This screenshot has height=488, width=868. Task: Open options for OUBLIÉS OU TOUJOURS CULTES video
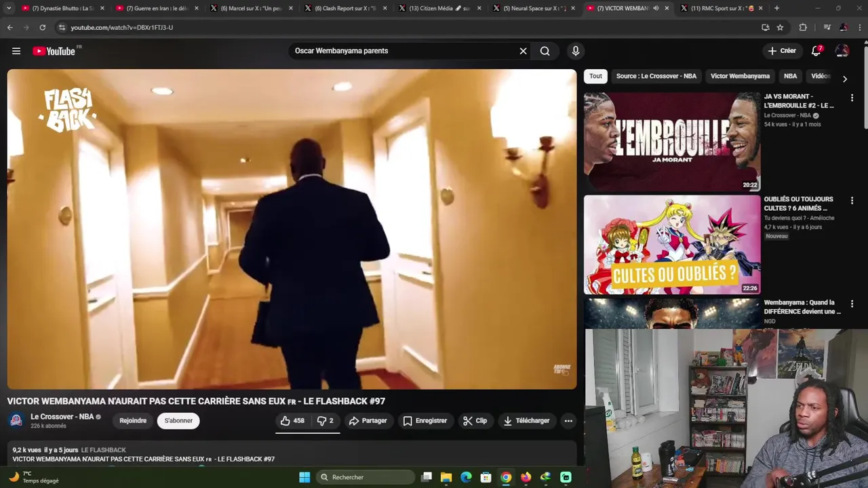[x=852, y=201]
